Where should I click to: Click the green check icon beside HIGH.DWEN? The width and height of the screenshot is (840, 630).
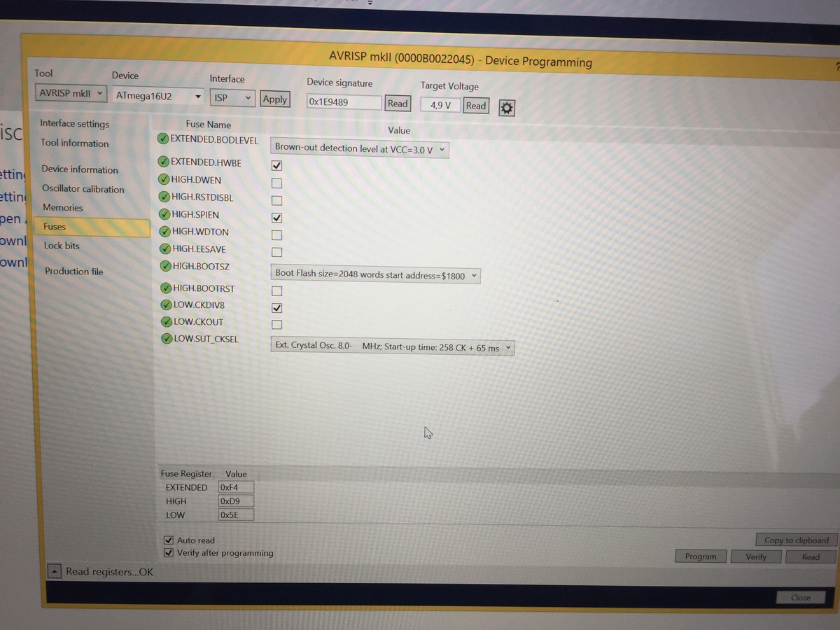(164, 179)
